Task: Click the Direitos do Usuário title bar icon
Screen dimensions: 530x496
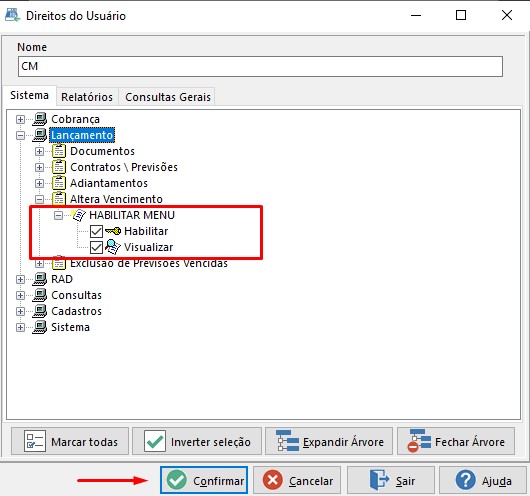Action: (13, 16)
